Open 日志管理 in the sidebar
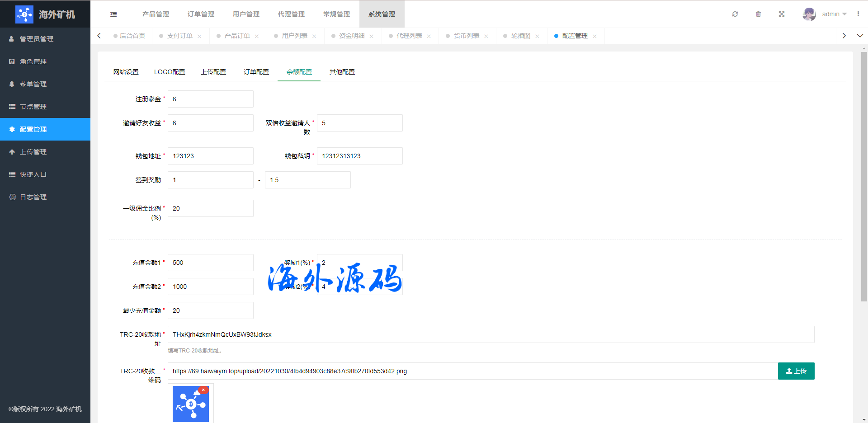The height and width of the screenshot is (423, 868). coord(33,197)
